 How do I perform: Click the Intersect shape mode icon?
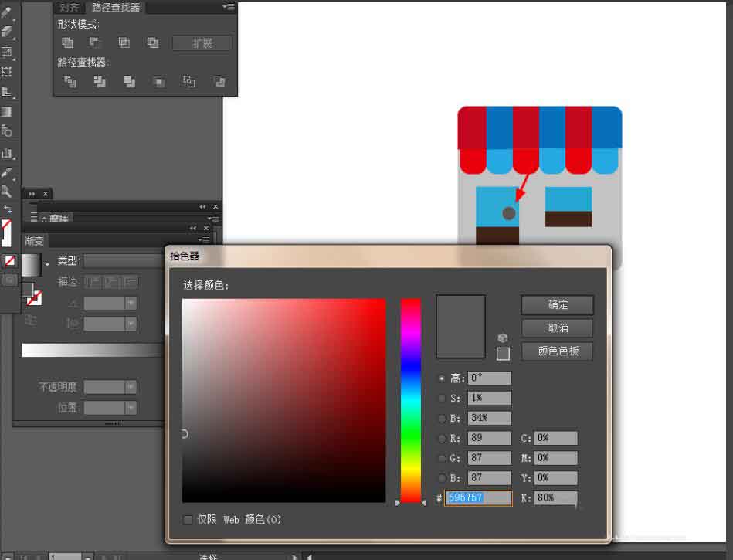coord(124,43)
